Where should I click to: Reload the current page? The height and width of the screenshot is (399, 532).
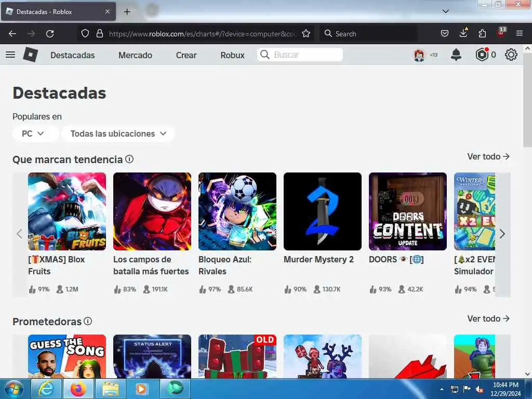(50, 34)
